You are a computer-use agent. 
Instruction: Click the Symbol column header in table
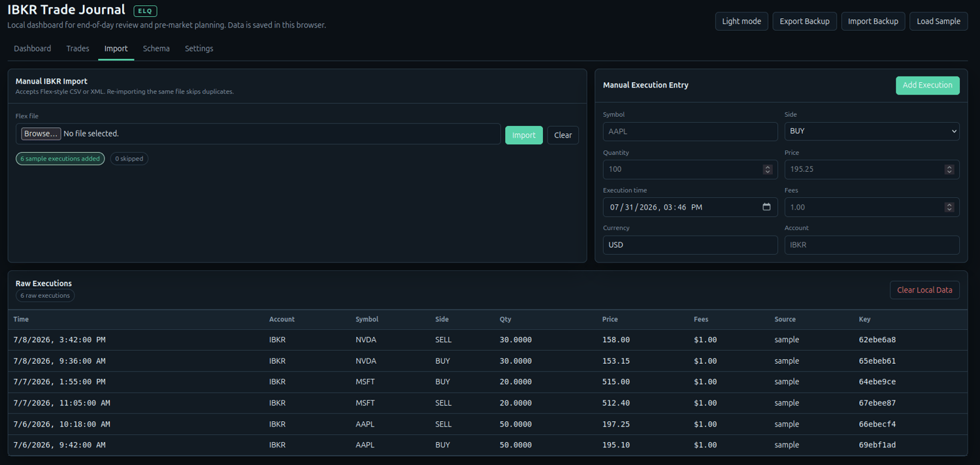point(367,319)
